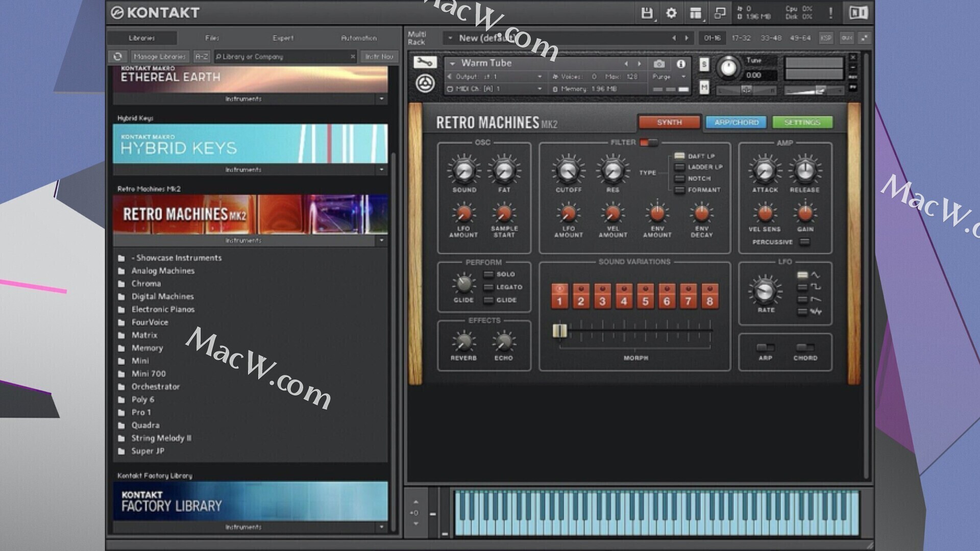Open the workspace layout panel icon

click(x=696, y=13)
